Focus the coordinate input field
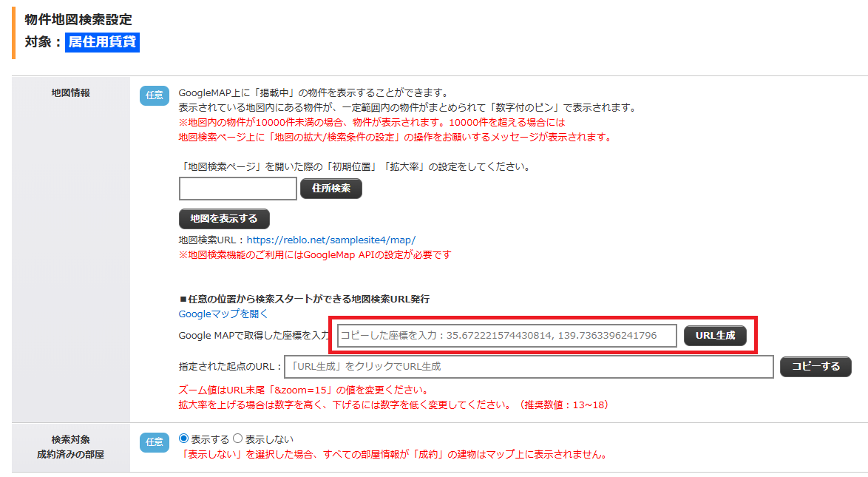 click(x=506, y=336)
